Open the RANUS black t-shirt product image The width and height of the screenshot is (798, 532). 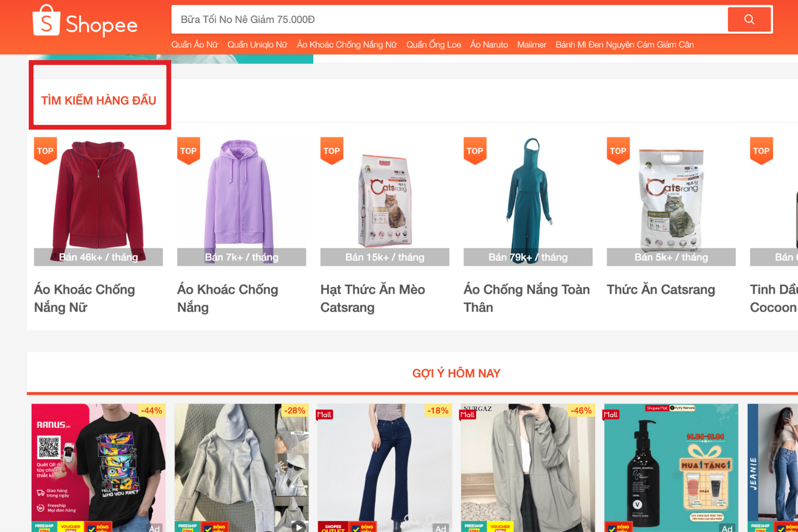(x=98, y=468)
